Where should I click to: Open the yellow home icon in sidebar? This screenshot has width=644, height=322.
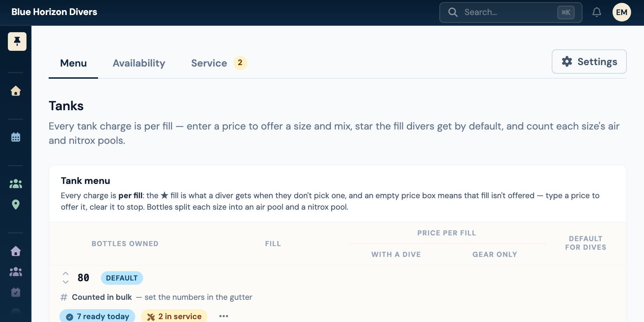pos(16,91)
